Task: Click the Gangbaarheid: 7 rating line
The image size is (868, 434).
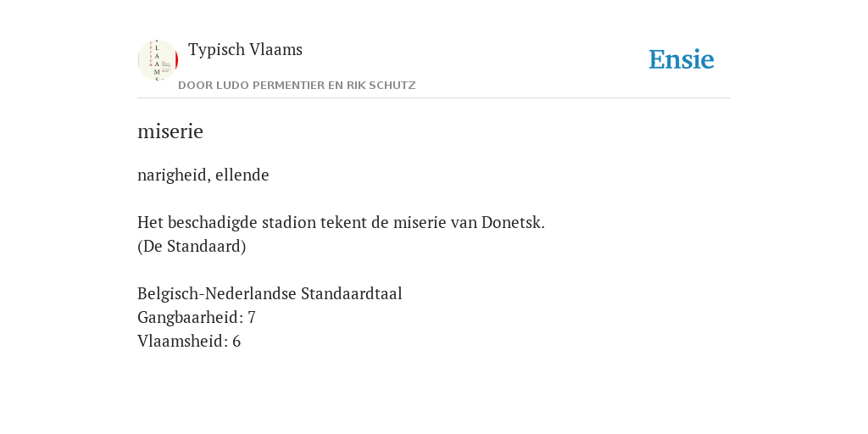Action: (x=197, y=317)
